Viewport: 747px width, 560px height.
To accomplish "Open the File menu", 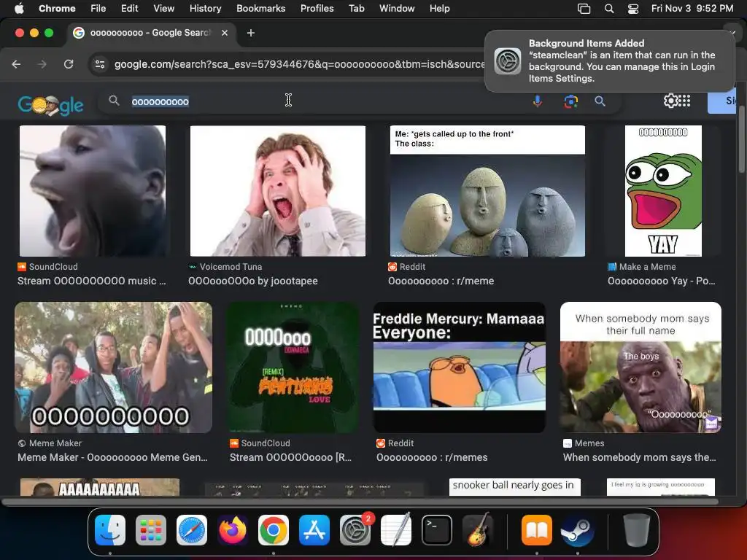I will tap(98, 8).
